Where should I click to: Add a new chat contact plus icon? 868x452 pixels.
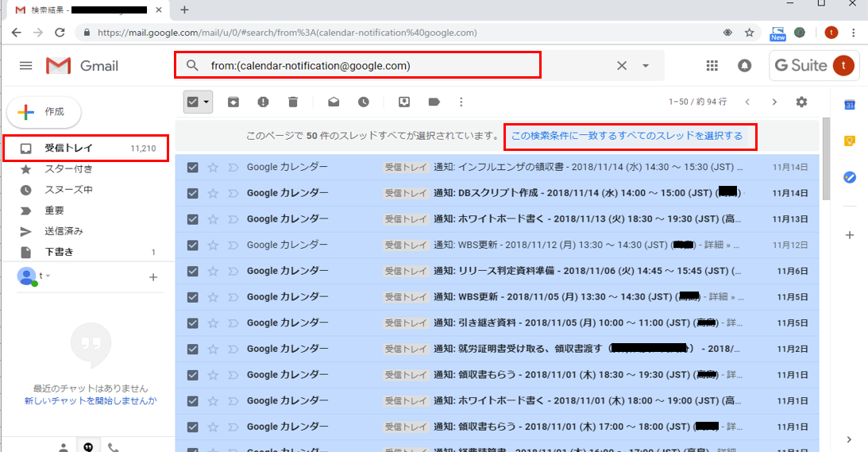153,277
